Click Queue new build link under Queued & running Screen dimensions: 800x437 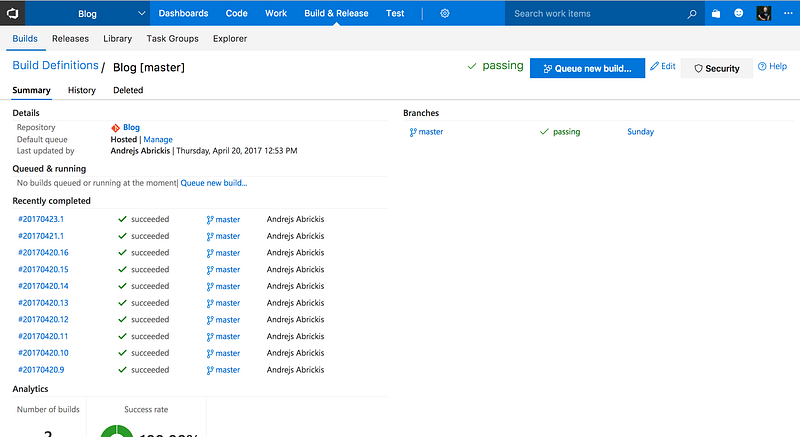click(214, 183)
